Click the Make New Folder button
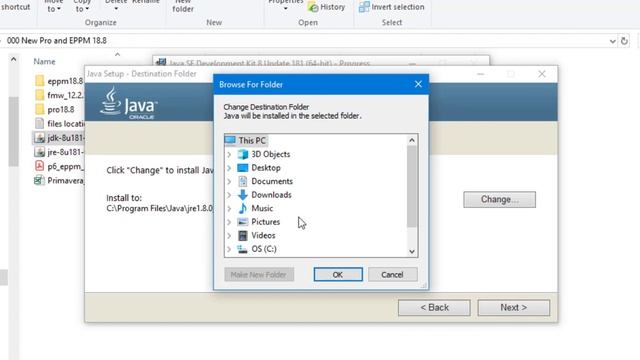Screen dimensions: 640x360 [259, 275]
